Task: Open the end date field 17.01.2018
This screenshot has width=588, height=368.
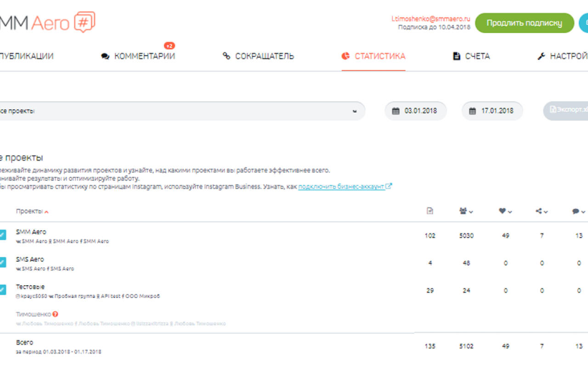Action: click(492, 111)
